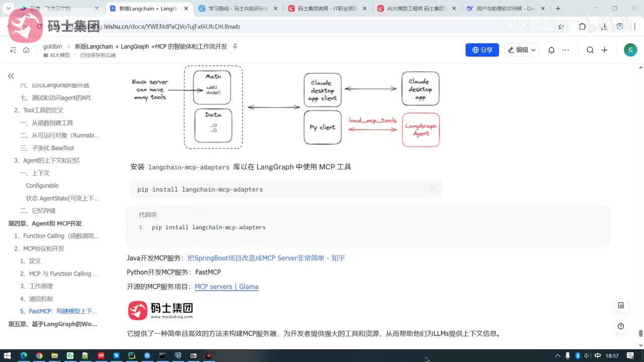Go to outline item 1、定义
Image resolution: width=644 pixels, height=362 pixels.
point(31,261)
